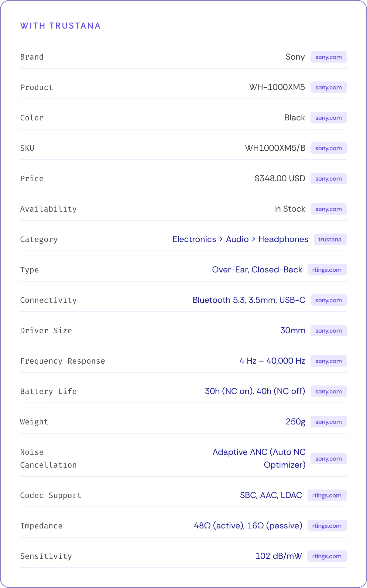
Task: Select the sony.com badge in SKU row
Action: click(x=328, y=148)
